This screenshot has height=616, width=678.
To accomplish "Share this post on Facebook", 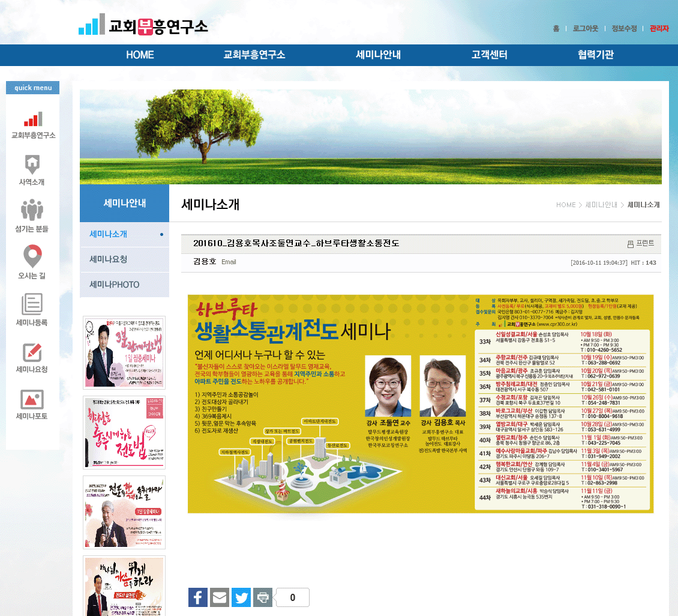I will pyautogui.click(x=197, y=597).
